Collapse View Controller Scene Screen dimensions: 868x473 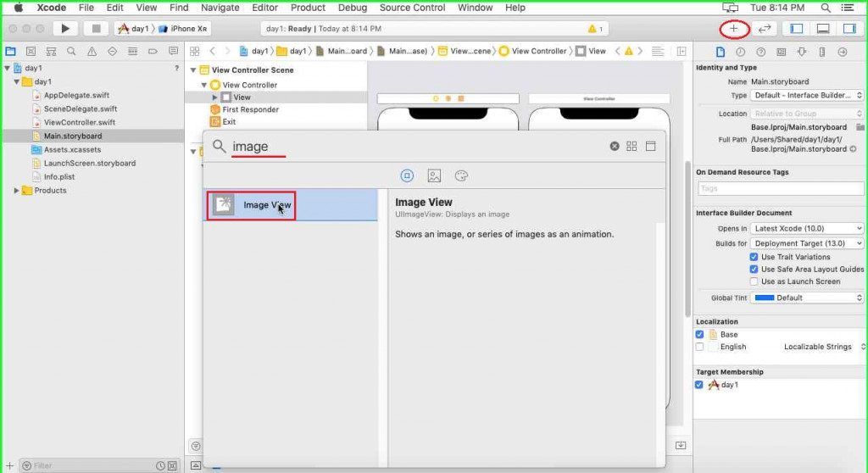(193, 70)
